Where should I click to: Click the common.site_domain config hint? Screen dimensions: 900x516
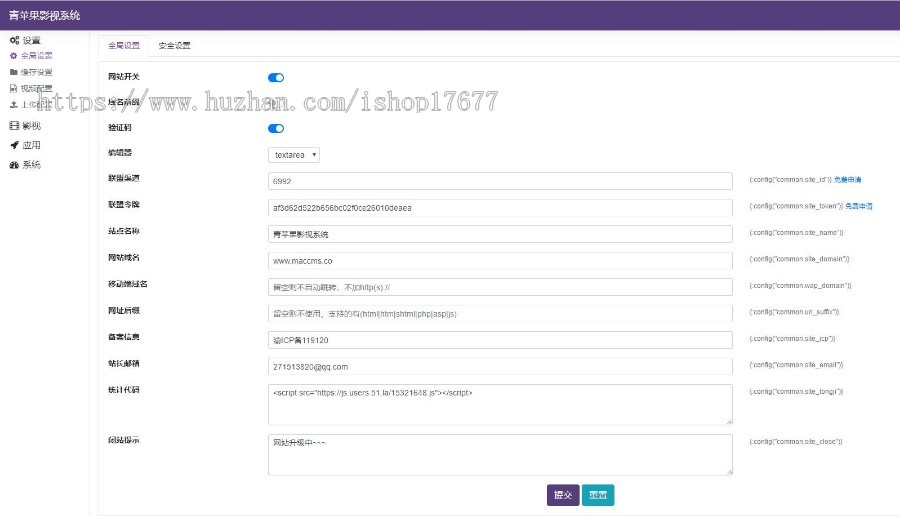click(x=799, y=259)
